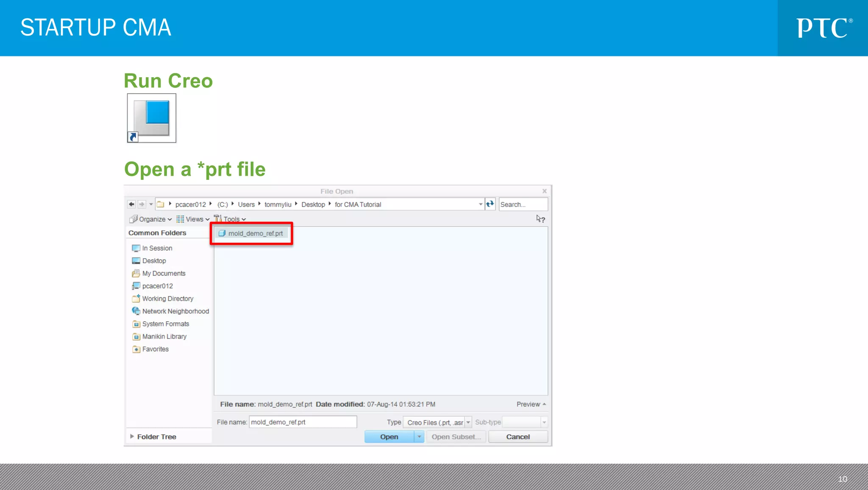868x490 pixels.
Task: Click the Search field
Action: pos(523,204)
